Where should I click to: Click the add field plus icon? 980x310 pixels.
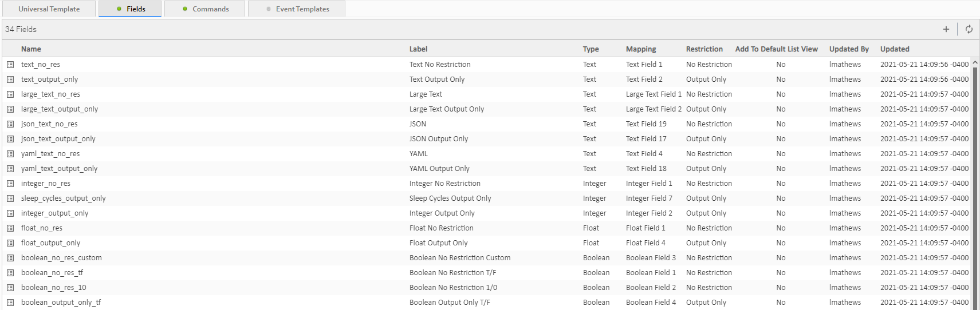coord(946,29)
